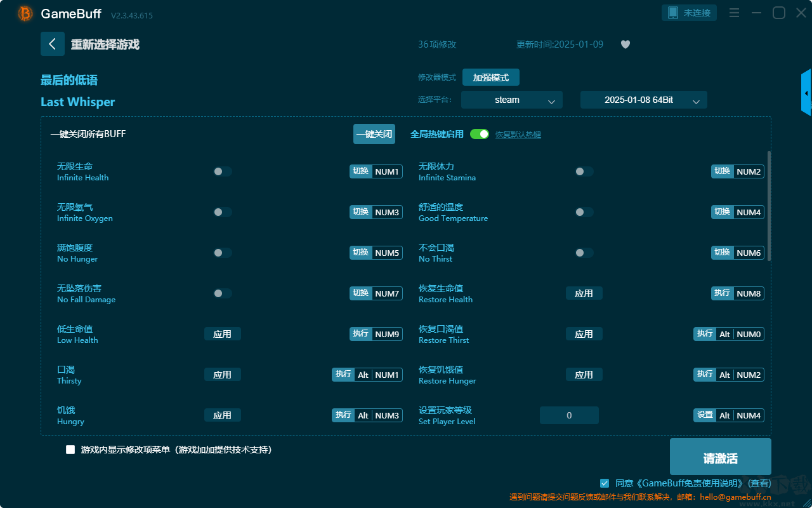Click the GameBuff logo icon
812x508 pixels.
25,13
